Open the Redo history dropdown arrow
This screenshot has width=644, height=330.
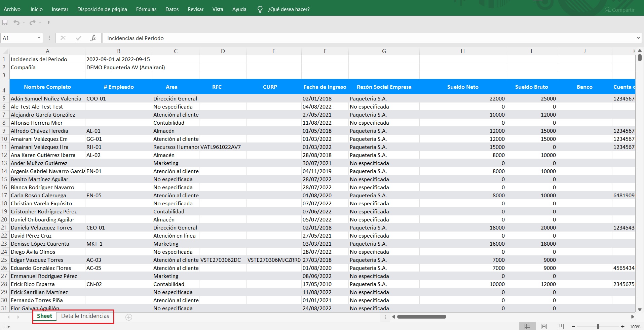tap(40, 23)
